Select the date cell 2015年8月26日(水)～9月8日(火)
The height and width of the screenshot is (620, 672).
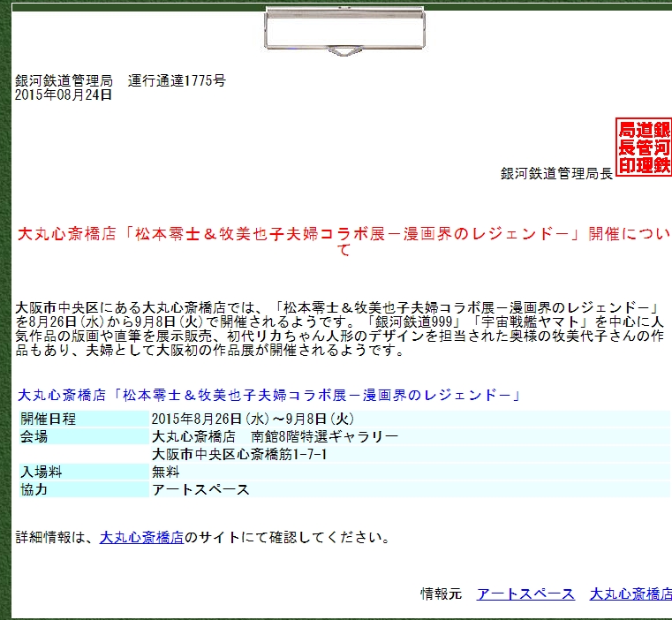click(x=410, y=419)
